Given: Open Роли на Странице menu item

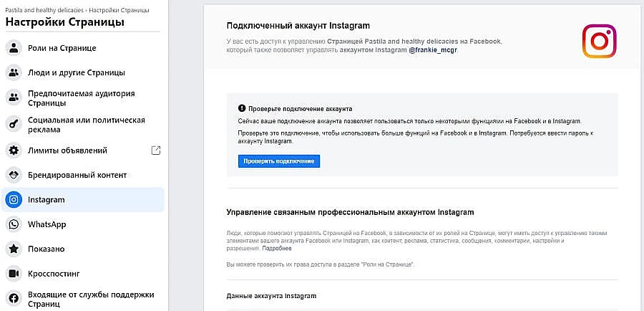Looking at the screenshot, I should click(x=62, y=48).
